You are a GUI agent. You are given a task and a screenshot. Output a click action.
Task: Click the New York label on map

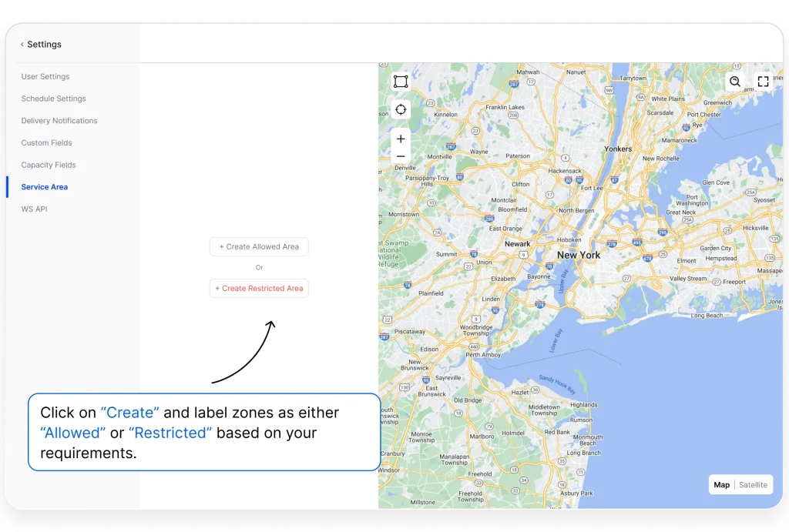[x=579, y=255]
